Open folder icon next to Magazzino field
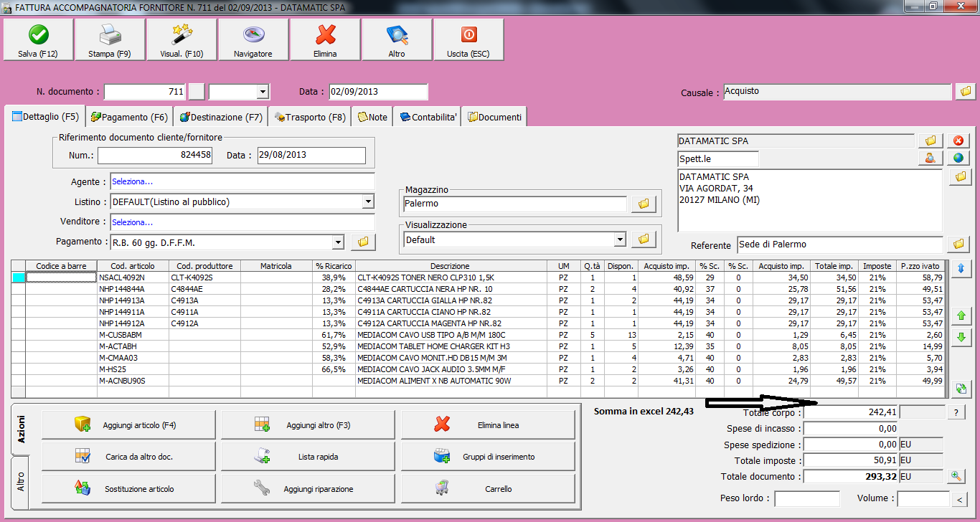 644,204
